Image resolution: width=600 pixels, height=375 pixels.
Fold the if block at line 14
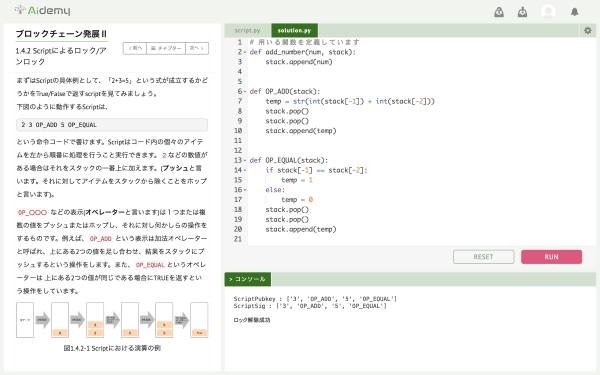245,170
